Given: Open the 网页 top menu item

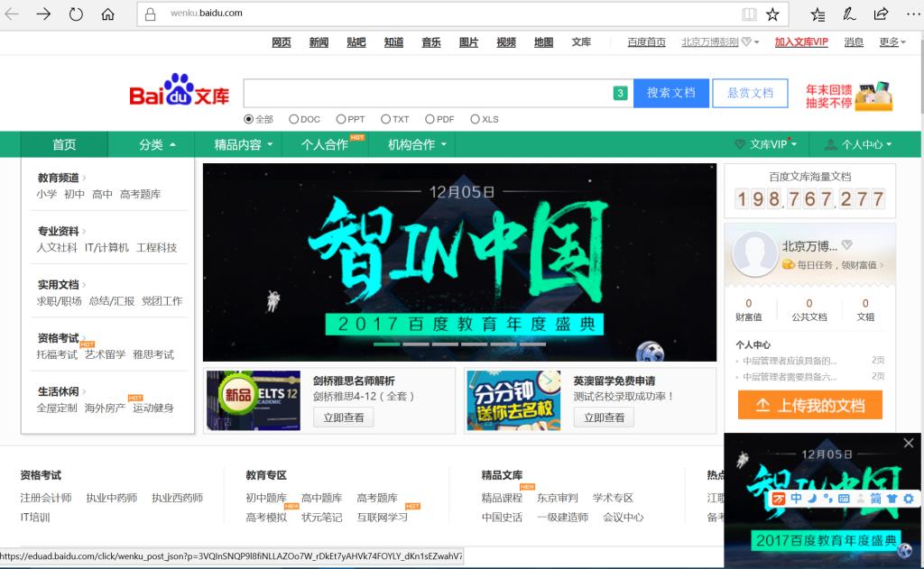Looking at the screenshot, I should pos(282,41).
